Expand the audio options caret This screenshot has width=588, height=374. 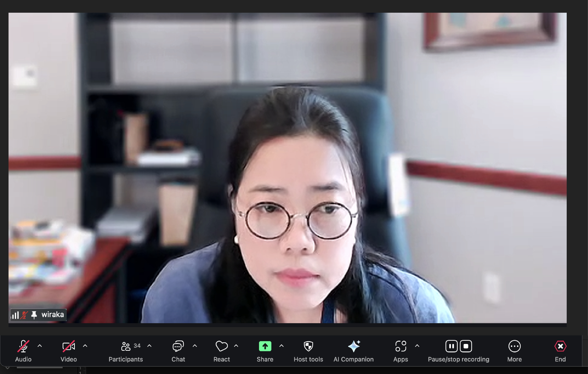point(40,346)
